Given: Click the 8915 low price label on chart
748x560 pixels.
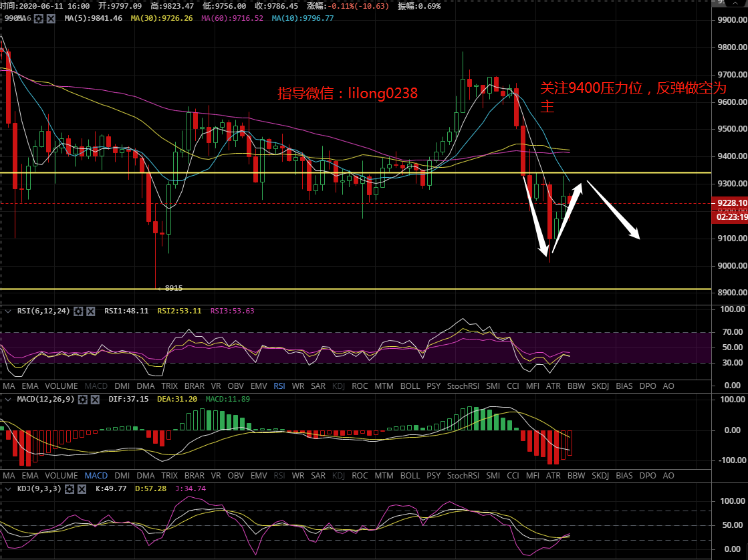Looking at the screenshot, I should [x=174, y=288].
